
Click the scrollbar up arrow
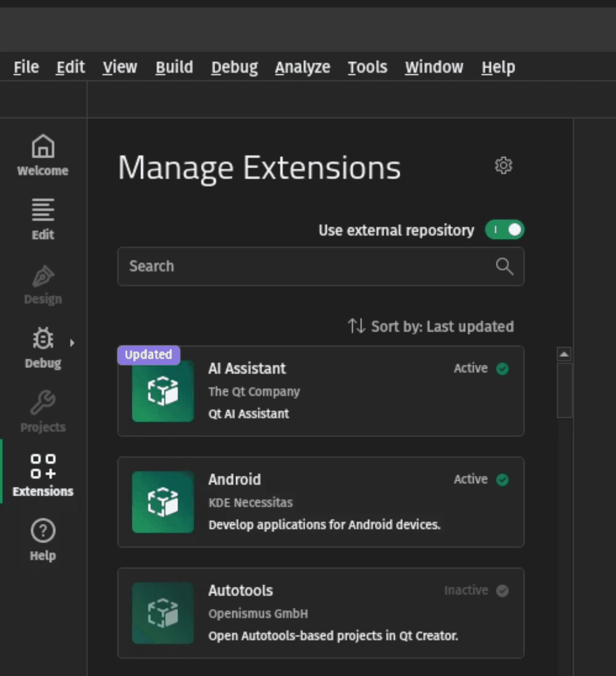(x=564, y=354)
